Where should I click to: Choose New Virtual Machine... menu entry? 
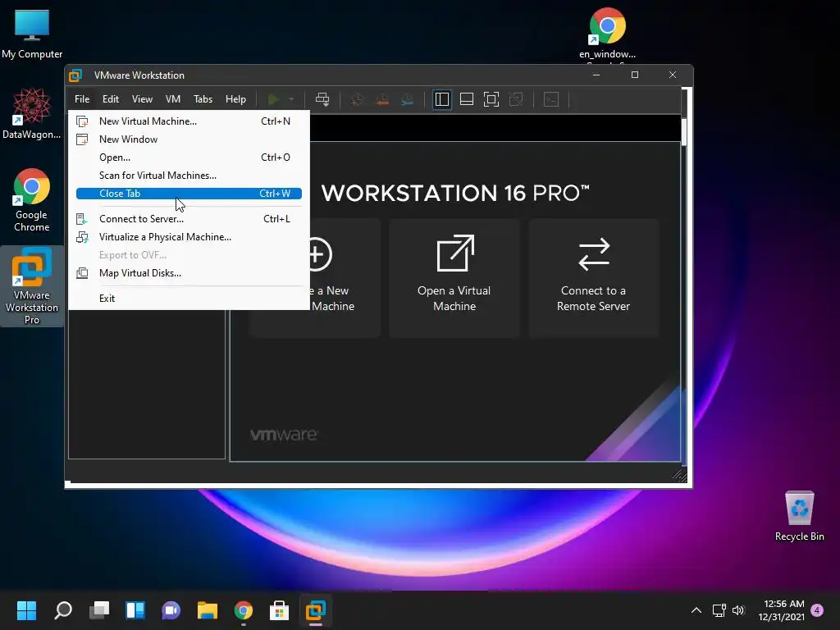tap(189, 121)
